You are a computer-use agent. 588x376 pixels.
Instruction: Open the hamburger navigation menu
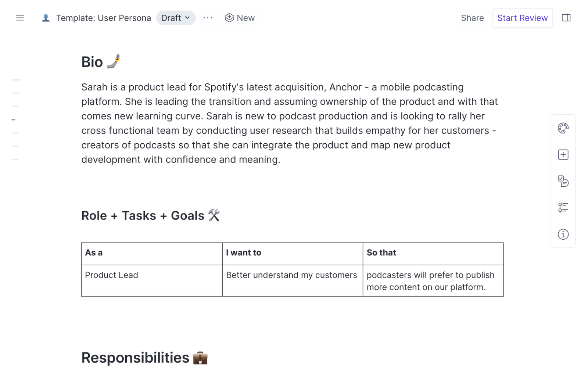tap(20, 18)
